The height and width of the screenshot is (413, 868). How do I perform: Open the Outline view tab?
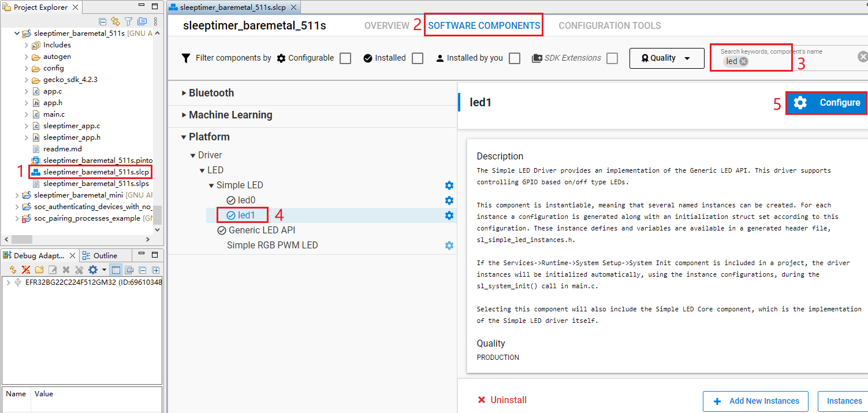pyautogui.click(x=100, y=255)
